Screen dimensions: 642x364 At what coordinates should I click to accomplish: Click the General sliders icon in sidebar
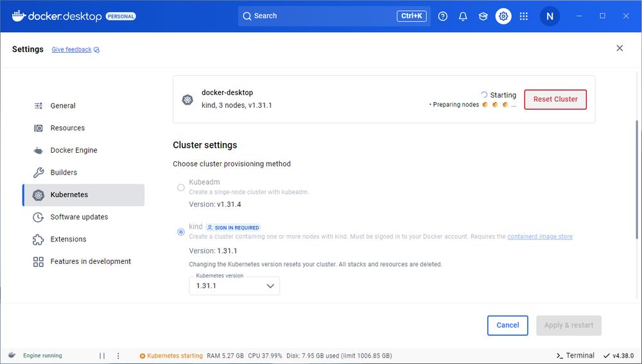(x=39, y=106)
